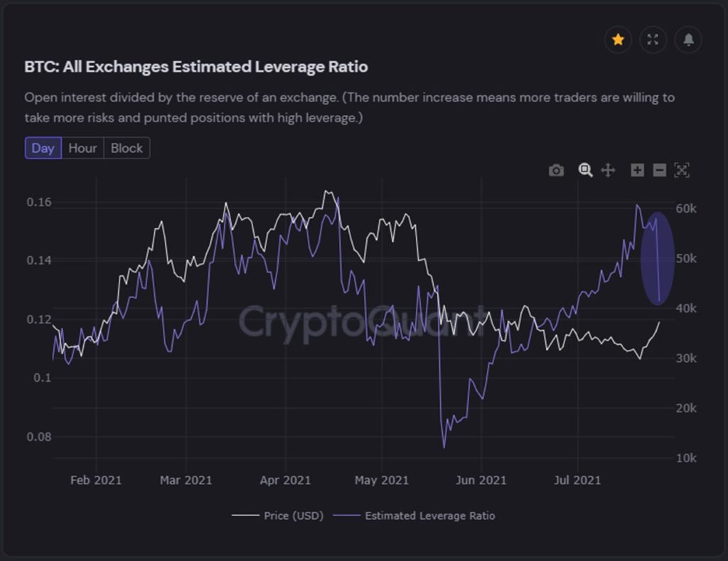Viewport: 728px width, 561px height.
Task: Switch to the Block interval tab
Action: click(126, 148)
